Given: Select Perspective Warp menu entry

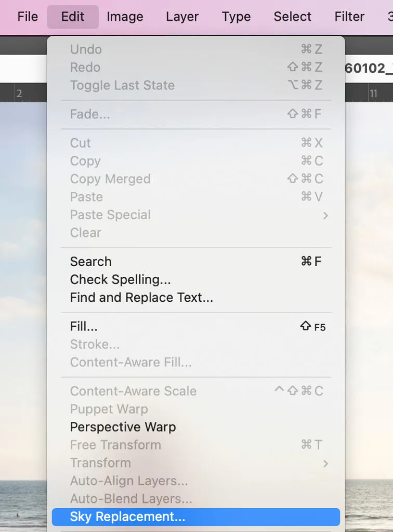Looking at the screenshot, I should pos(123,427).
